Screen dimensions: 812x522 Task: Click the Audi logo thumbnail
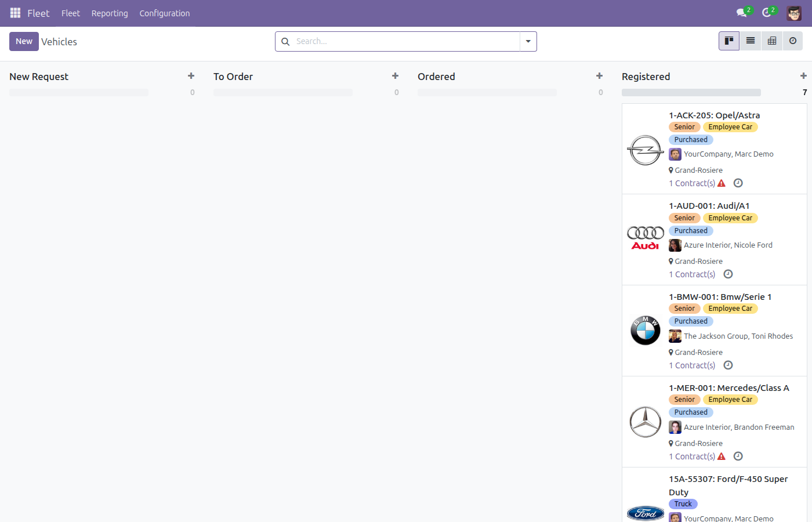click(x=646, y=238)
